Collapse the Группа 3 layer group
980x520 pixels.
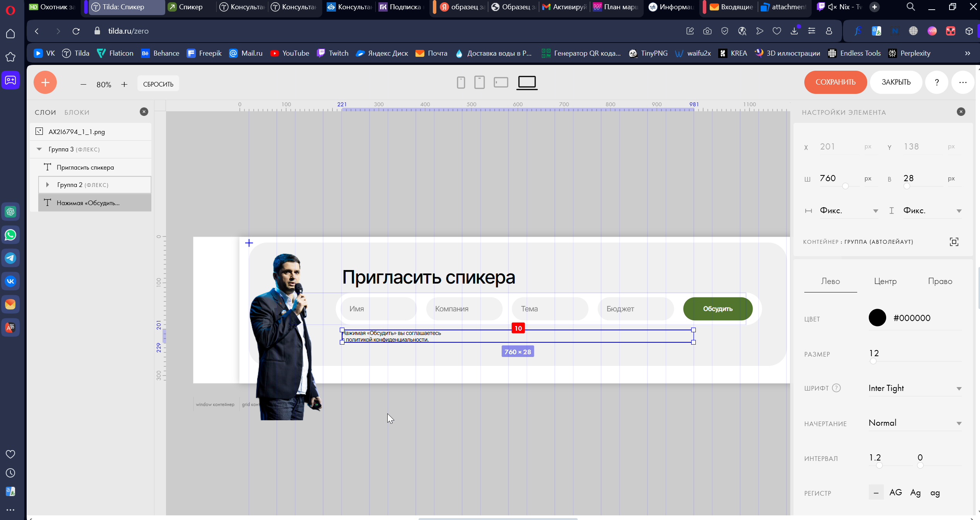click(x=39, y=149)
